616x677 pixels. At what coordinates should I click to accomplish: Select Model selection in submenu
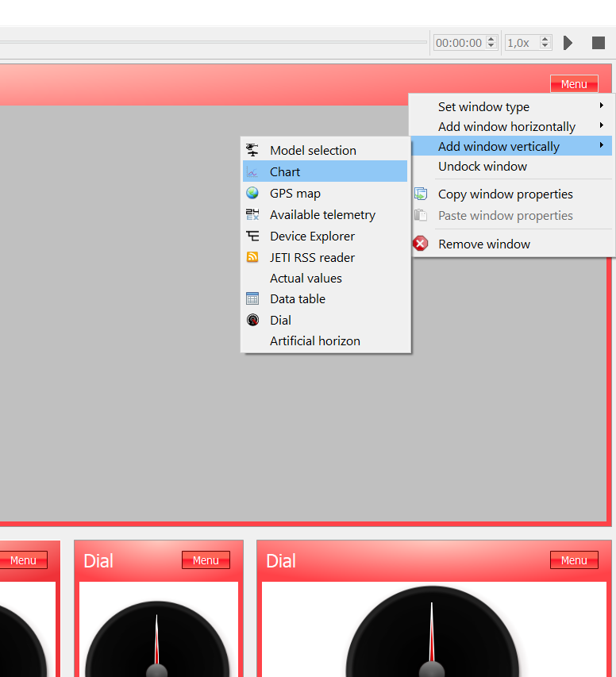tap(325, 150)
